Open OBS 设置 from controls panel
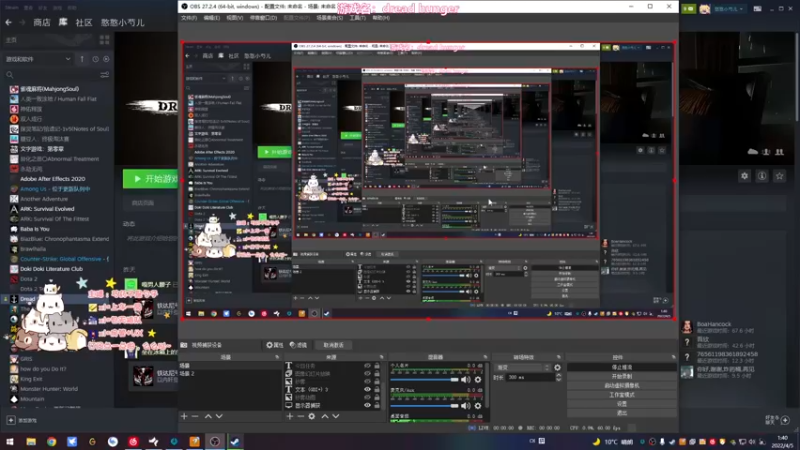This screenshot has height=450, width=800. 621,404
